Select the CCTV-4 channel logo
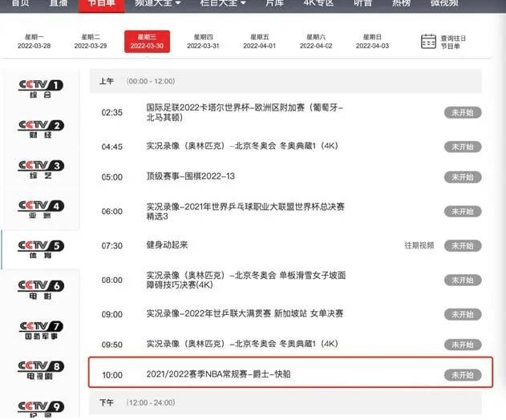The image size is (506, 420). click(x=41, y=209)
